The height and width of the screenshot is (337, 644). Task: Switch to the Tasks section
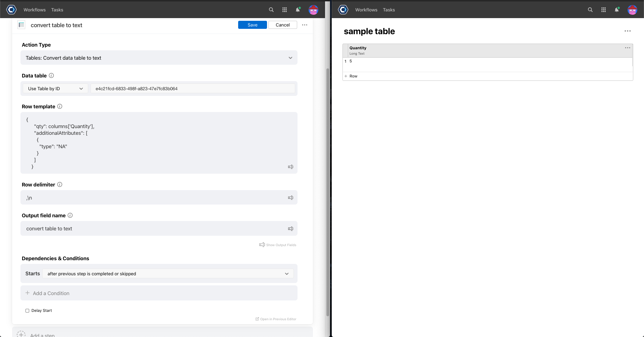coord(57,10)
